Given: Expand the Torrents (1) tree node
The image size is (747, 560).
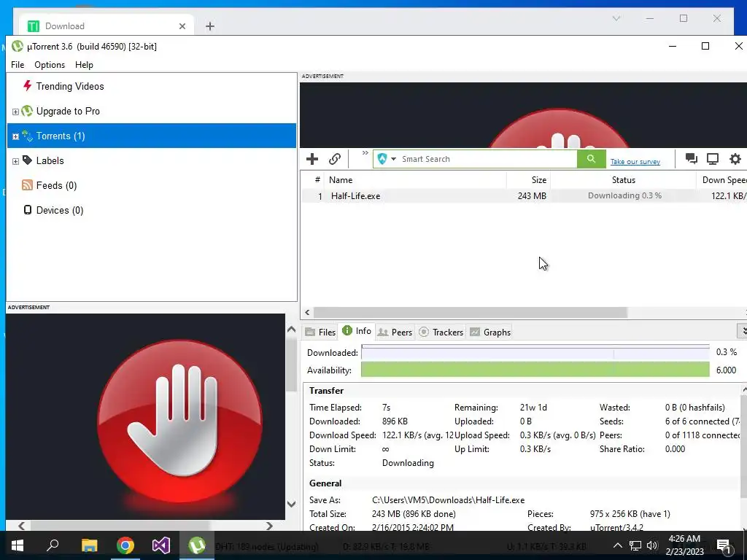Looking at the screenshot, I should click(15, 136).
